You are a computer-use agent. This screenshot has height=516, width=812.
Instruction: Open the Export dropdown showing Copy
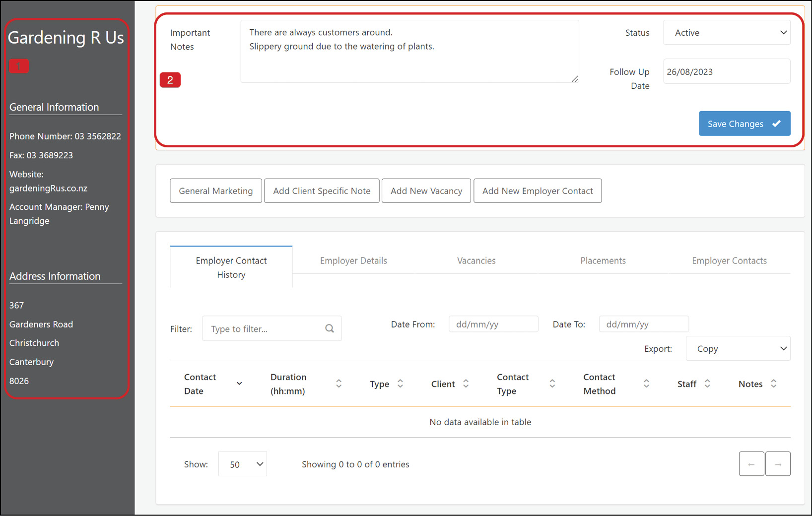(x=738, y=349)
